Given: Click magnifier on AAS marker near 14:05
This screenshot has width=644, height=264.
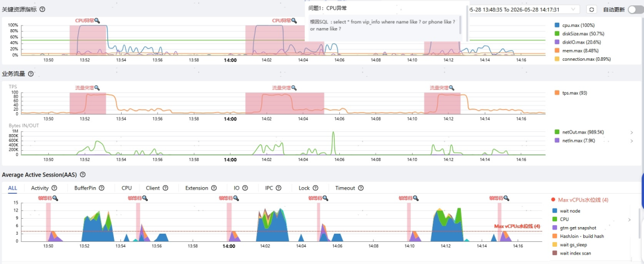Looking at the screenshot, I should (326, 198).
